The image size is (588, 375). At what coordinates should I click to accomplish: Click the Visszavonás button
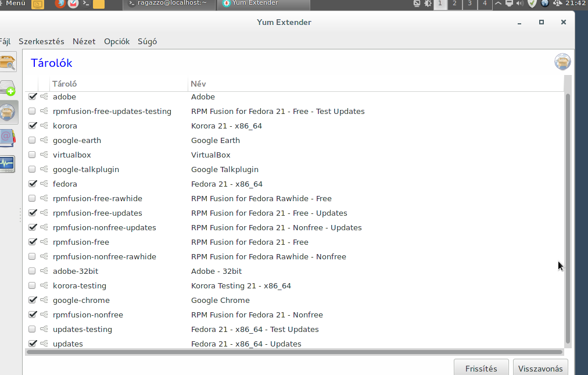(x=540, y=368)
